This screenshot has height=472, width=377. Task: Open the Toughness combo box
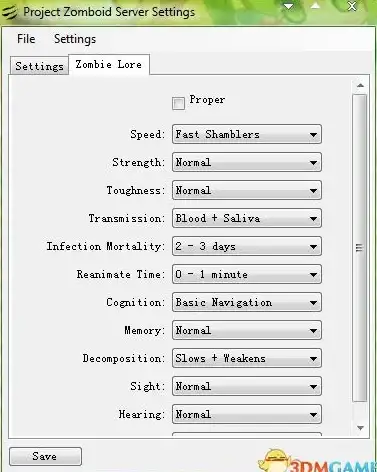(247, 190)
